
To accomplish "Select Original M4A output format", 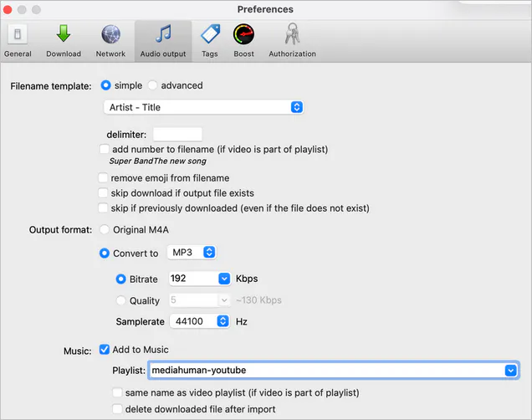I will point(105,230).
